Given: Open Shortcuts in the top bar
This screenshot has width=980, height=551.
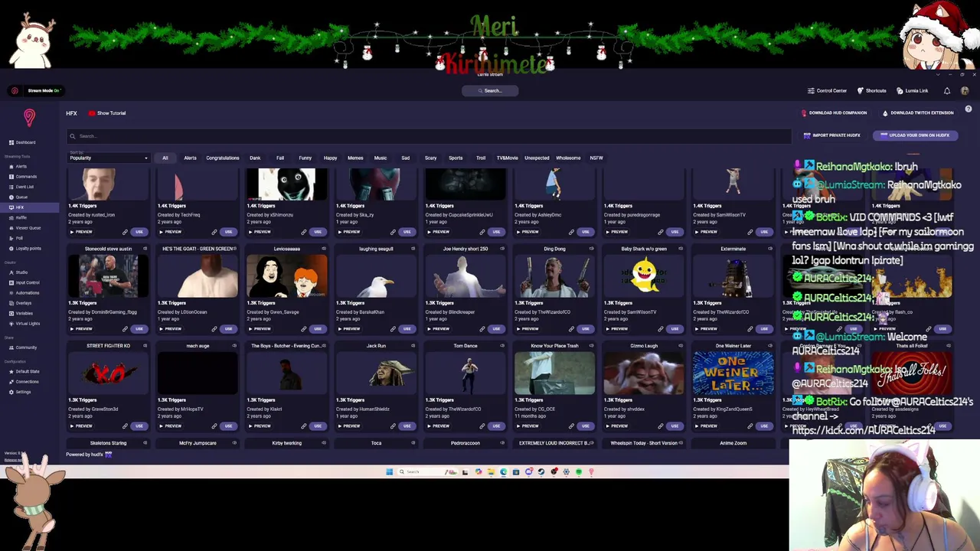Looking at the screenshot, I should 872,90.
